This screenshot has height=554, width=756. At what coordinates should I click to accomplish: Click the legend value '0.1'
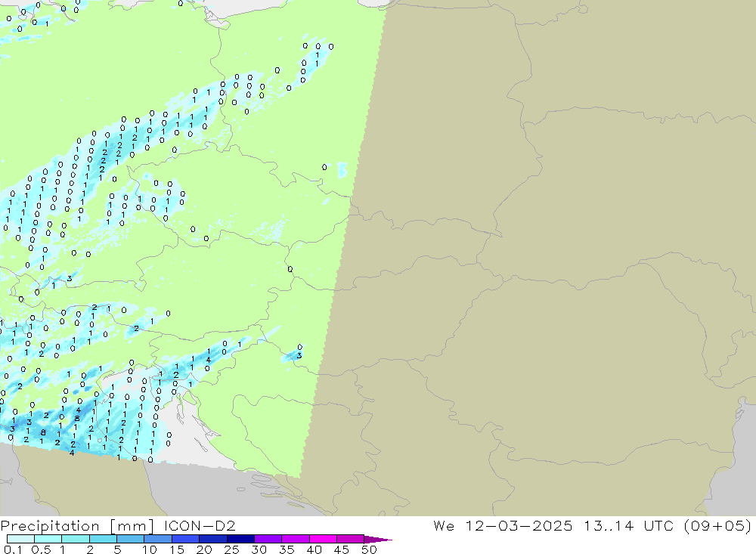coord(13,549)
